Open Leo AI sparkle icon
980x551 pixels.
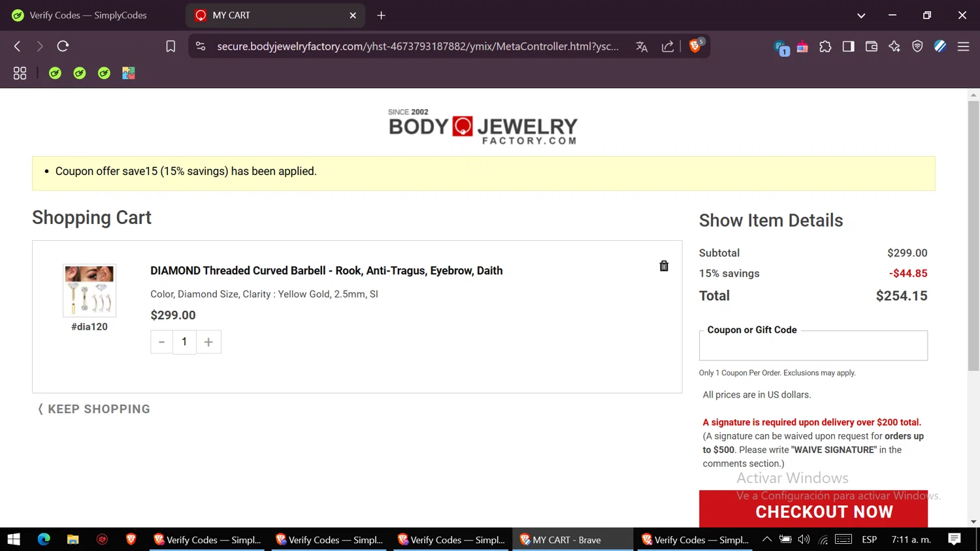tap(894, 46)
